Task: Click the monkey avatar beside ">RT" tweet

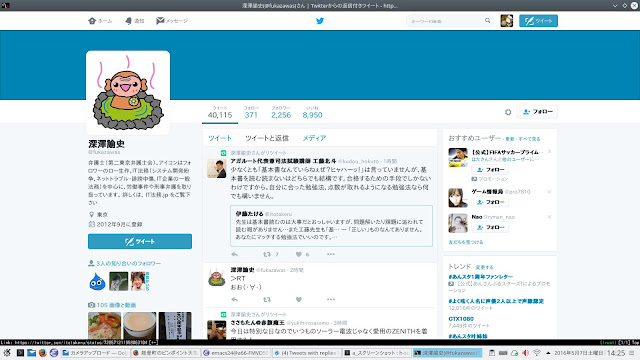Action: point(216,277)
